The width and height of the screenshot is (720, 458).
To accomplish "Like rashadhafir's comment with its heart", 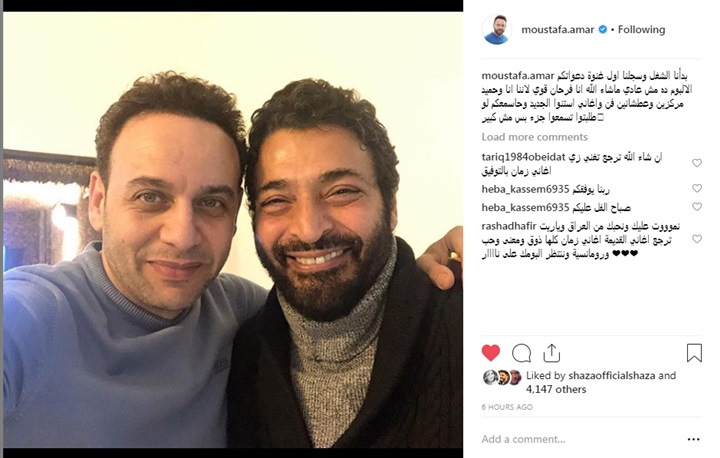I will coord(697,239).
